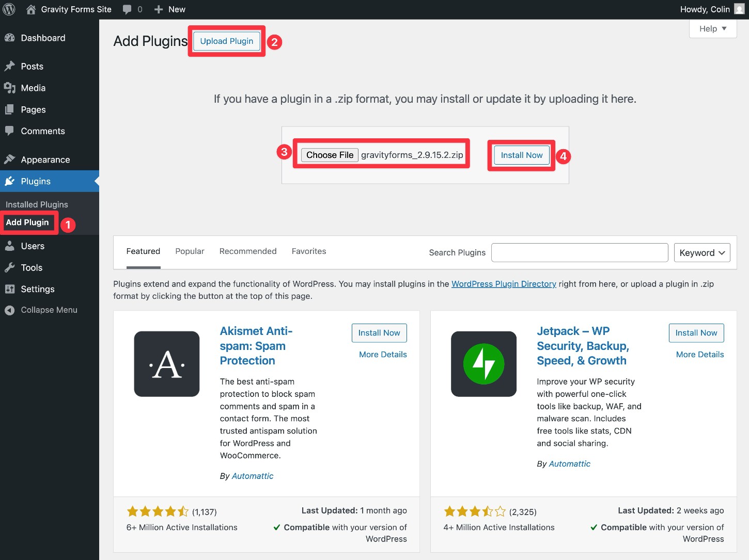749x560 pixels.
Task: Open the Jetpack – WP Security title link
Action: pos(583,346)
